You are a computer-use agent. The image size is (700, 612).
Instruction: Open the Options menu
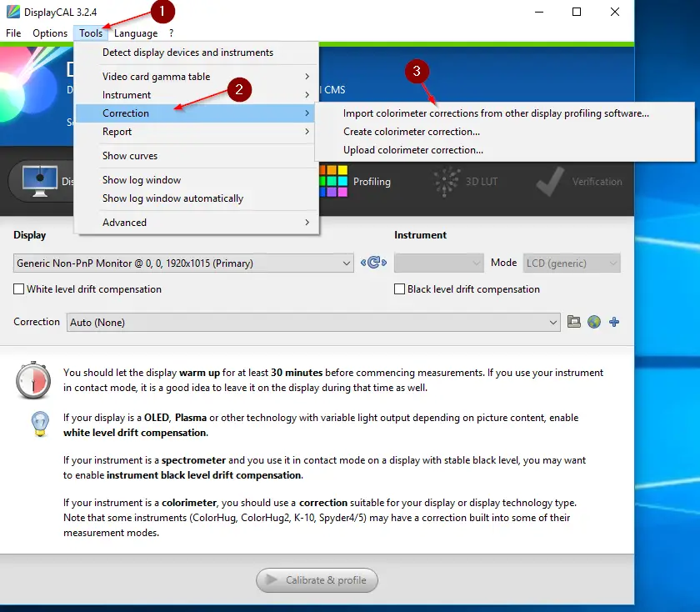pyautogui.click(x=50, y=33)
